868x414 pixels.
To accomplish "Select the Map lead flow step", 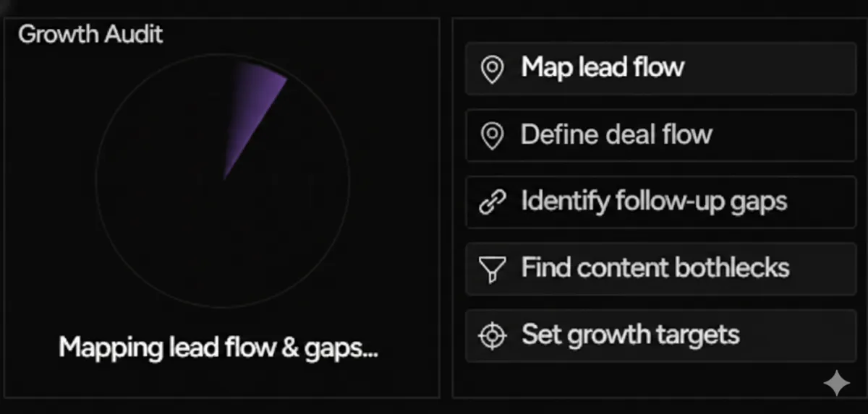I will coord(660,69).
